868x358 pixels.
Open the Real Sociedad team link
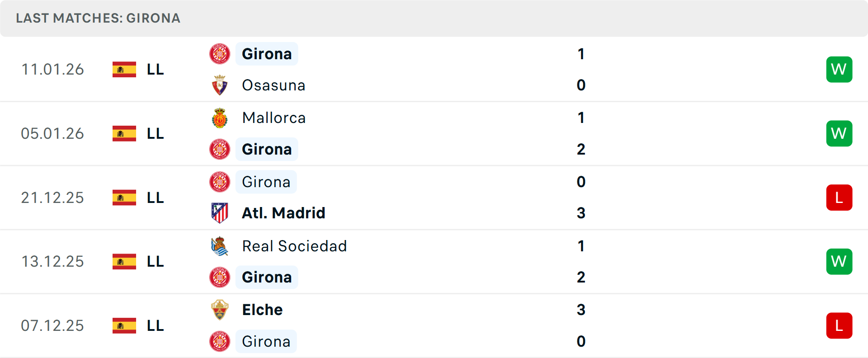coord(294,246)
